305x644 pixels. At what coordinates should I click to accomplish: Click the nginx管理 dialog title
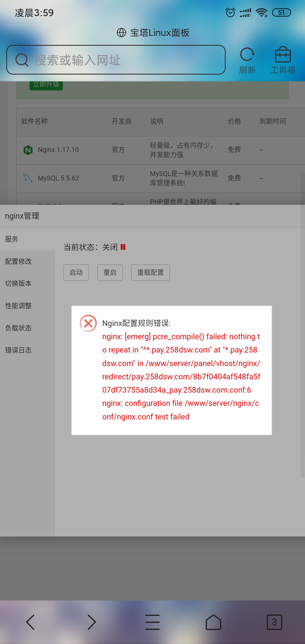(22, 216)
